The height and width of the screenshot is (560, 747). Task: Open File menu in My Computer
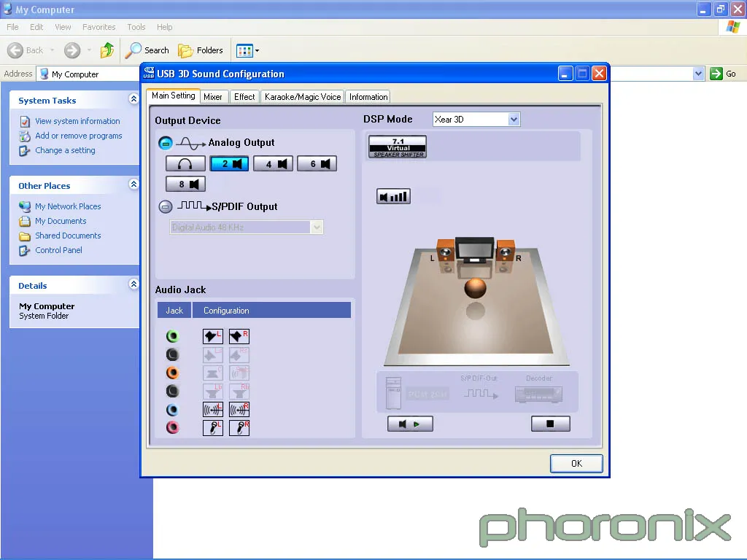(x=12, y=27)
